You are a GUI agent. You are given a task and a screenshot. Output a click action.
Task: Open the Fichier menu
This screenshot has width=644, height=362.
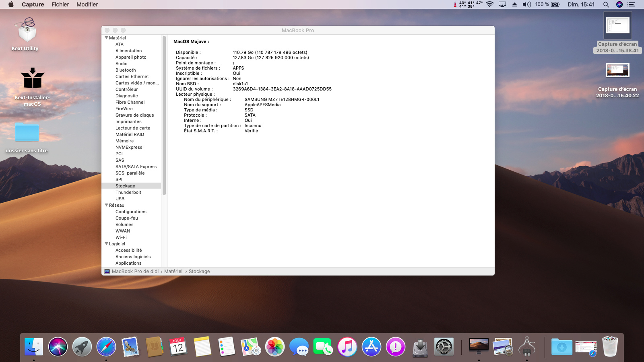(x=60, y=4)
